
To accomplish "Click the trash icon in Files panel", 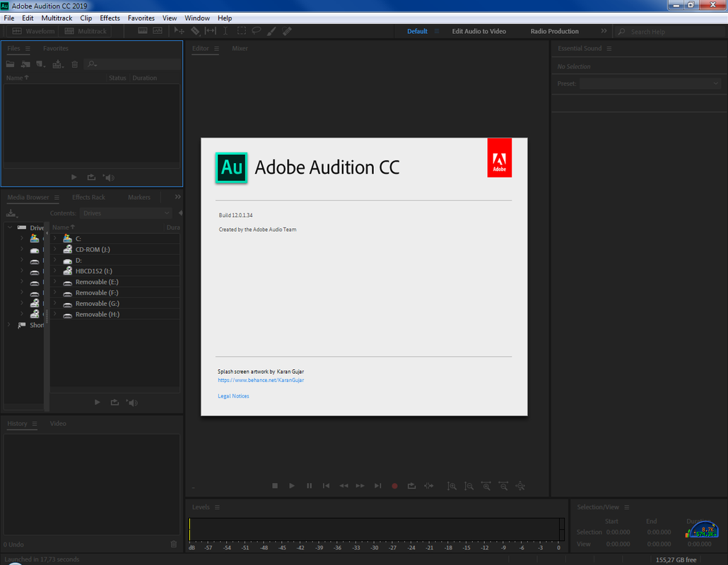I will coord(75,64).
